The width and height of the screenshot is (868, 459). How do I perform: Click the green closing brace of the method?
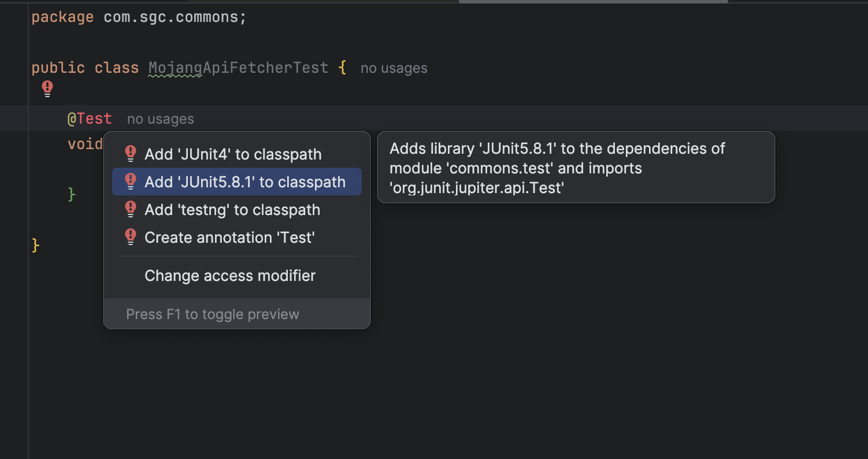72,194
